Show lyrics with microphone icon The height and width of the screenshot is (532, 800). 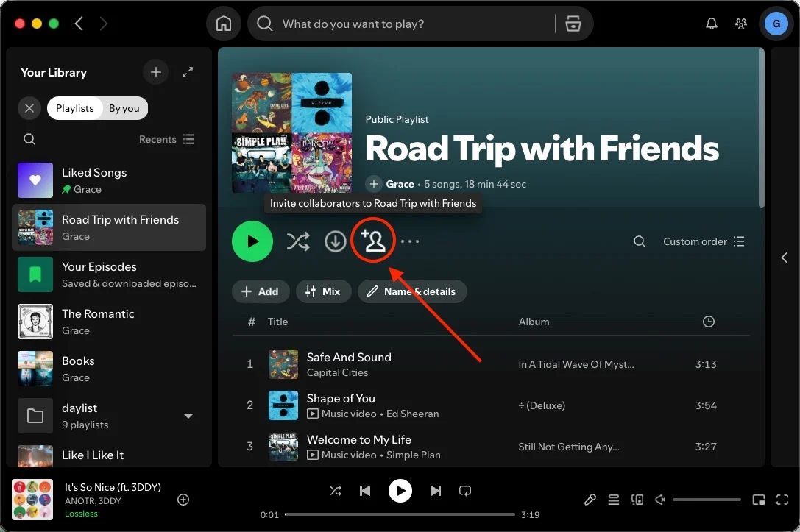[590, 500]
